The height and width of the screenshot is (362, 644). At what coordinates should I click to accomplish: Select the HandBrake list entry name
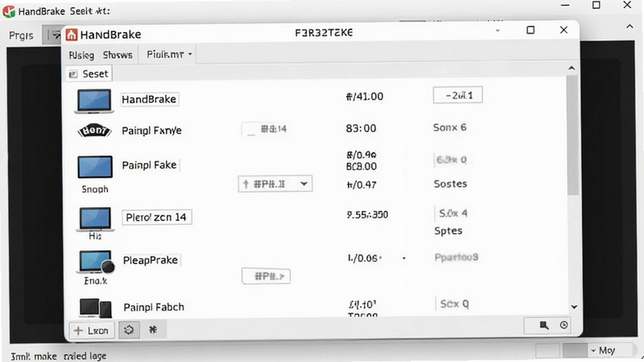tap(149, 99)
